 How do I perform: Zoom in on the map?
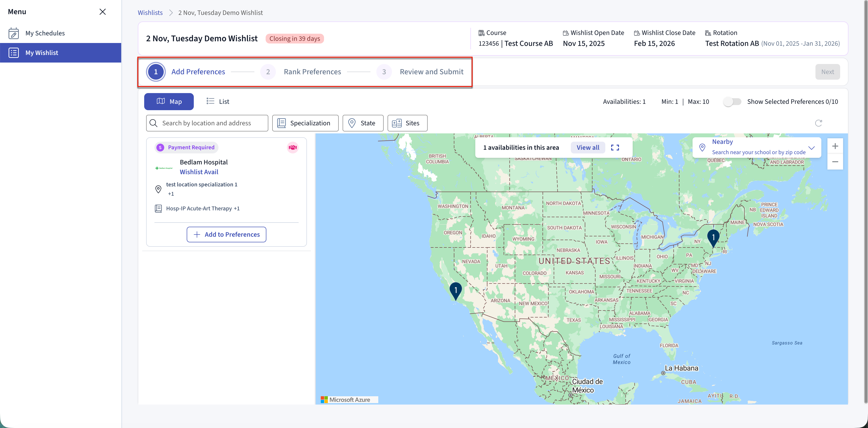[x=835, y=146]
